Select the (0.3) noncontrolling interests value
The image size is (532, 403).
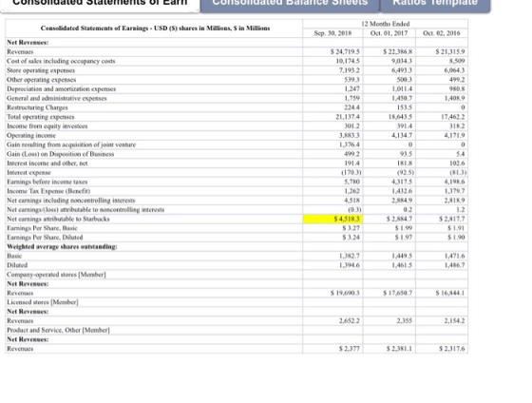point(354,210)
